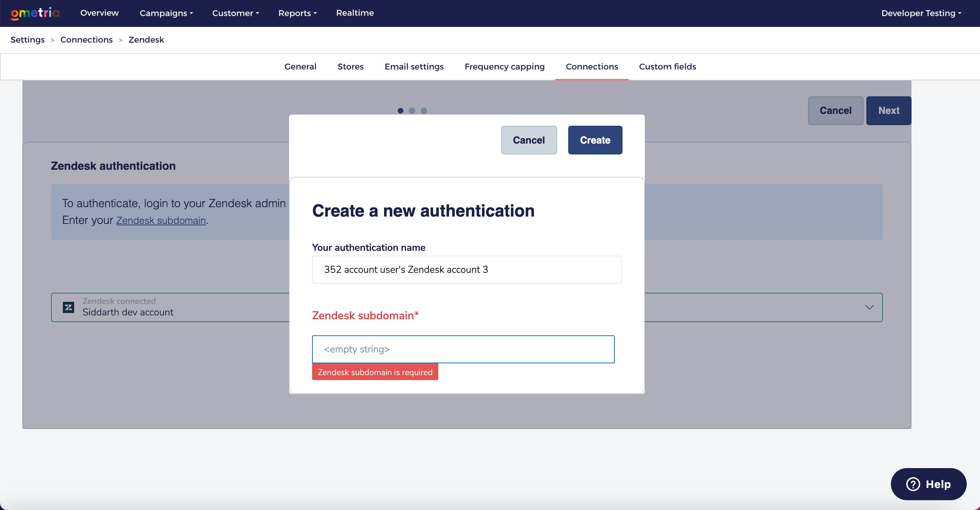Viewport: 980px width, 510px height.
Task: Click the Next button
Action: coord(889,110)
